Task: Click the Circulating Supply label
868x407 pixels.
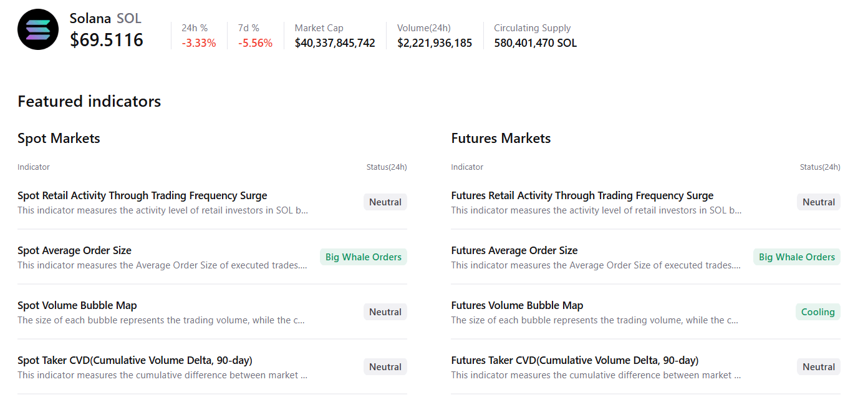Action: pyautogui.click(x=533, y=28)
